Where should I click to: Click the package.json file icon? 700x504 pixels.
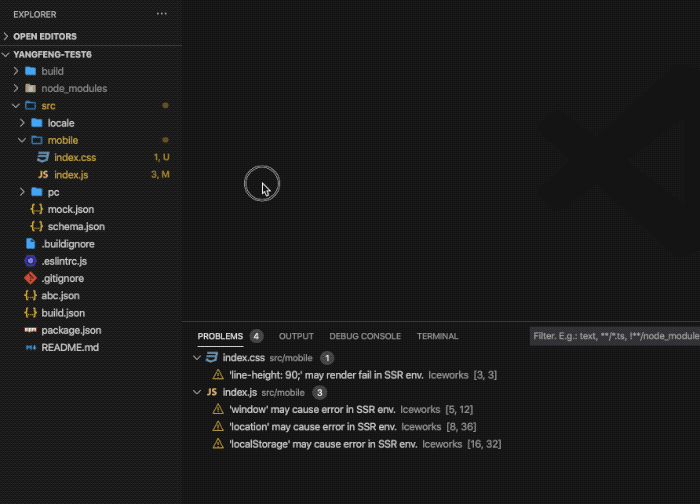click(x=30, y=330)
